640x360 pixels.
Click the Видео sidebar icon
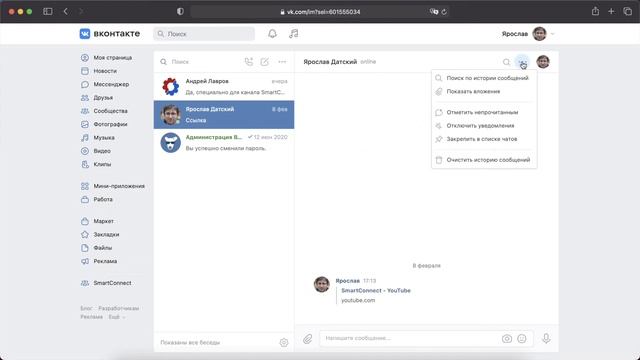point(84,151)
